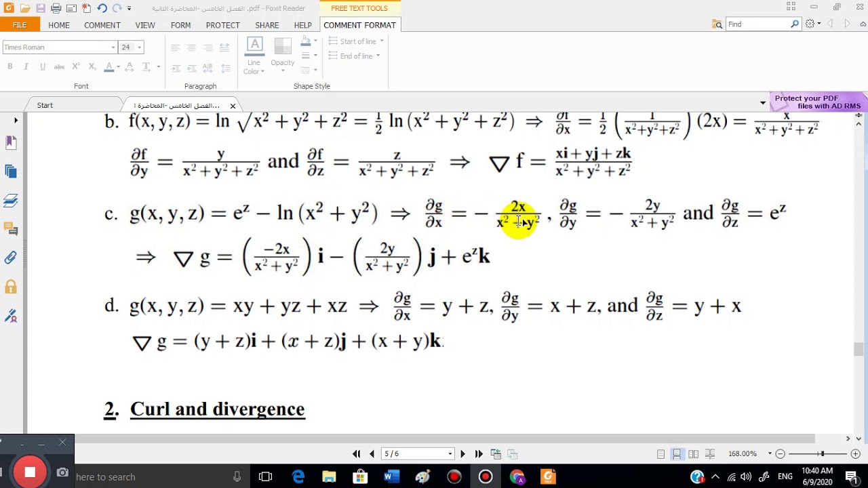Go to the previous page
Viewport: 868px width, 488px height.
click(372, 453)
